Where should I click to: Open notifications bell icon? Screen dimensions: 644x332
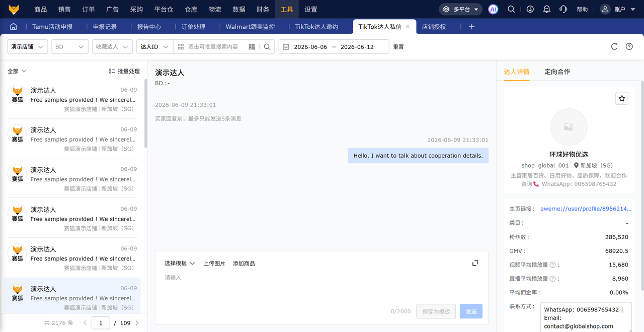tap(547, 9)
